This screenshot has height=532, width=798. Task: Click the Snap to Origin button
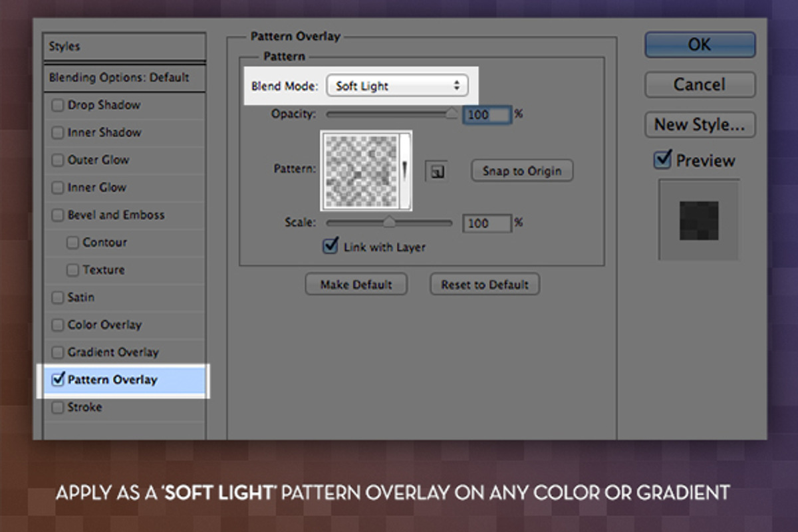(x=522, y=171)
